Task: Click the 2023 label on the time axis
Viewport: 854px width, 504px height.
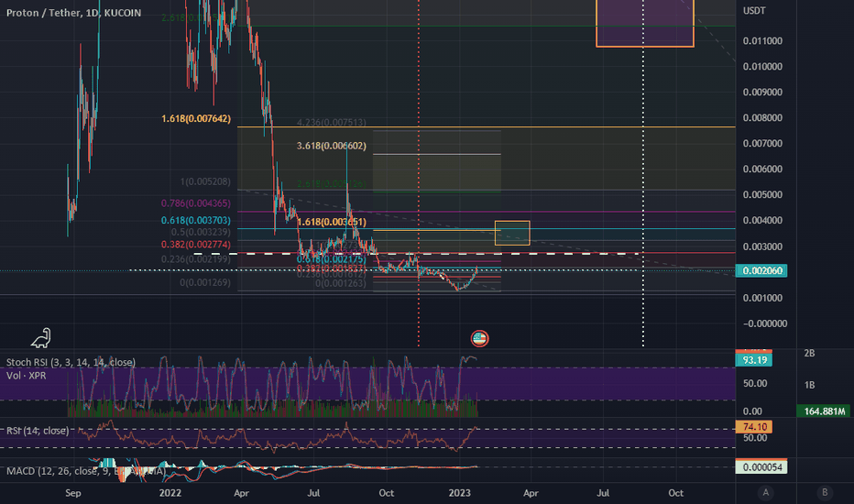Action: [459, 493]
